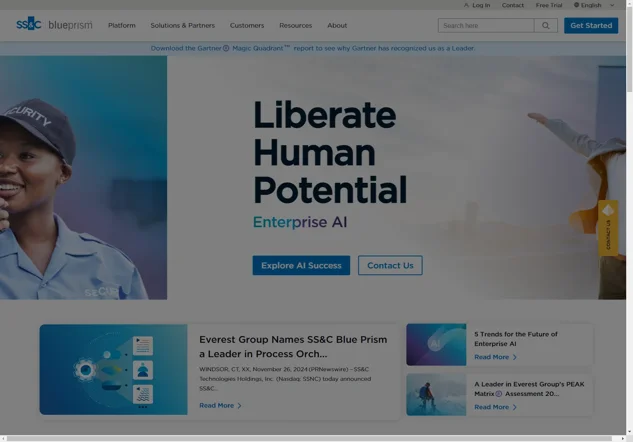
Task: Click the scroll-left arrow of horizontal scrollbar
Action: coord(3,438)
